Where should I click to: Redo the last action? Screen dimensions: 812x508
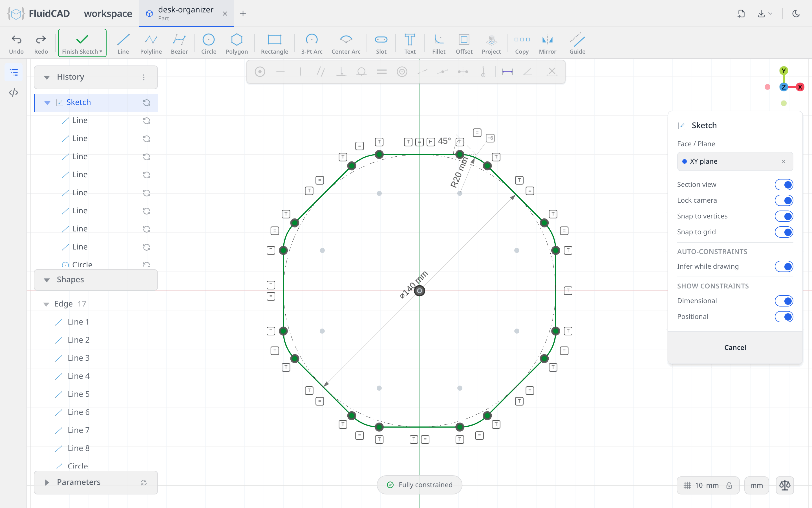click(x=41, y=43)
